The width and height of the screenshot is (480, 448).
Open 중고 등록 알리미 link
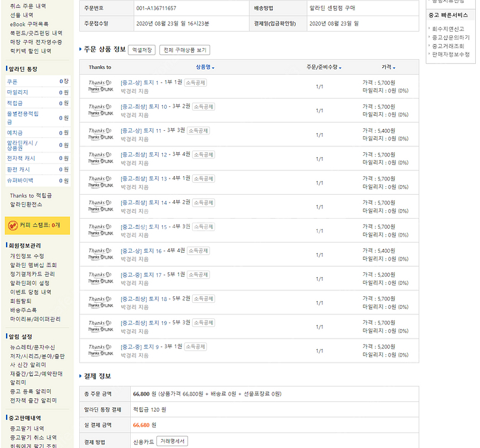[30, 391]
